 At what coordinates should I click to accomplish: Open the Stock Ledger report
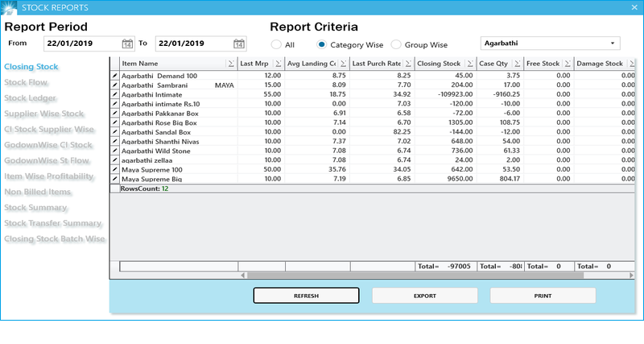click(30, 97)
